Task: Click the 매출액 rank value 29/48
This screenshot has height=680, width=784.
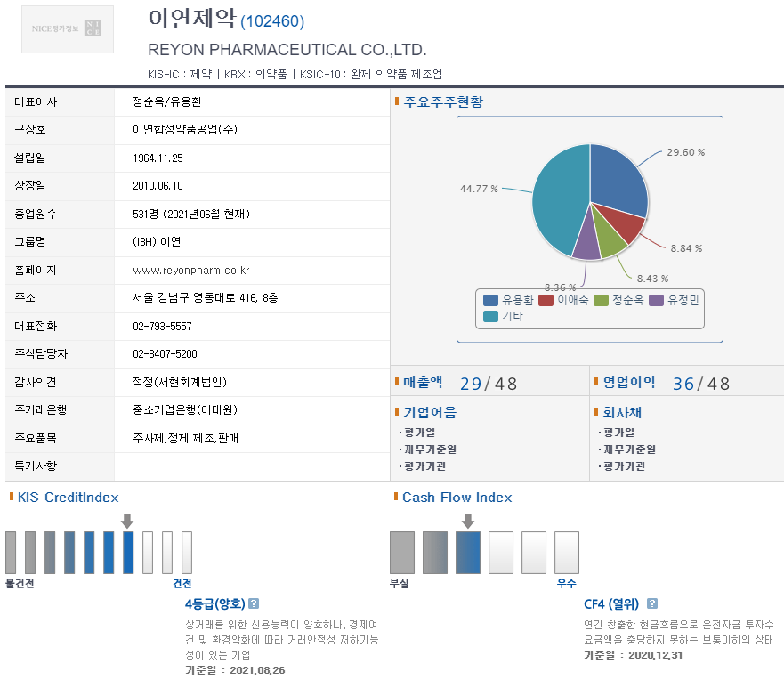Action: click(x=489, y=384)
